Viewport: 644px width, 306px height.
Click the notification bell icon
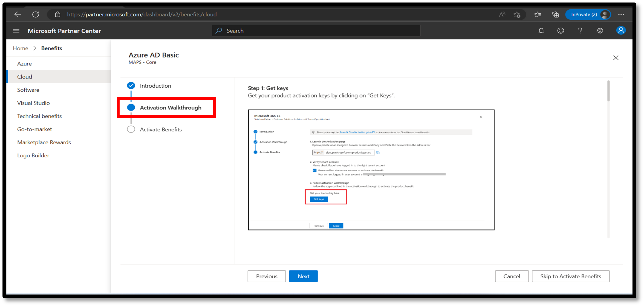pos(541,31)
